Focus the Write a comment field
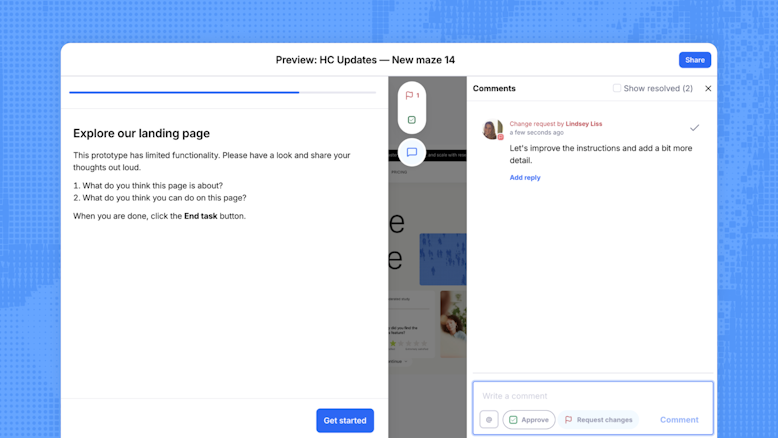 click(x=593, y=396)
